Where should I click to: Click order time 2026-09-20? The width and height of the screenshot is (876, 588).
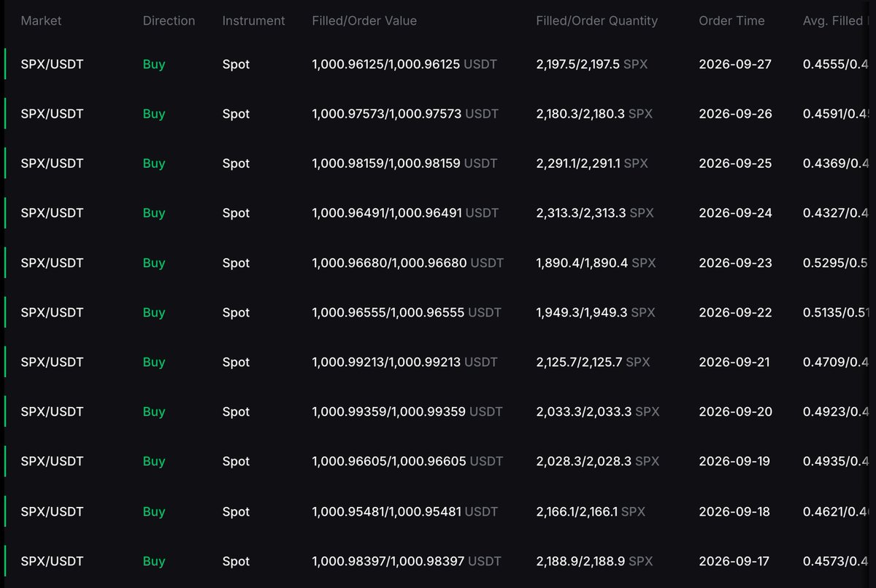pyautogui.click(x=735, y=411)
